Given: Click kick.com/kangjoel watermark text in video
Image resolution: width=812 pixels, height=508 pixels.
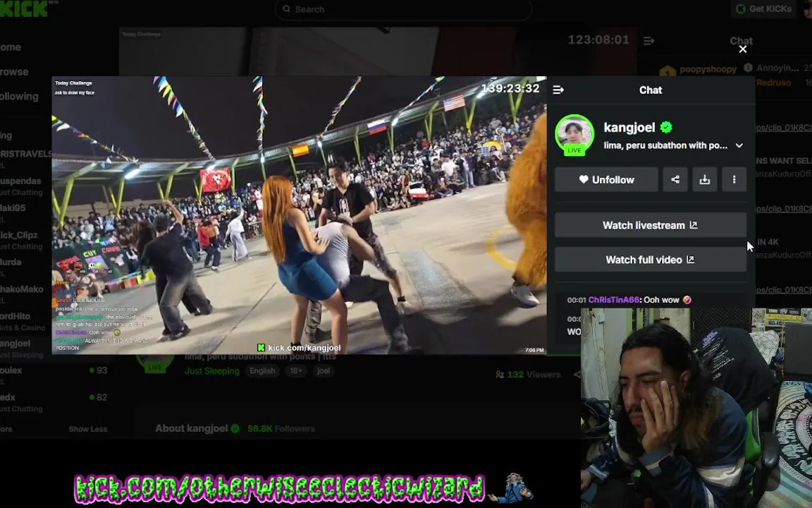Looking at the screenshot, I should 304,348.
